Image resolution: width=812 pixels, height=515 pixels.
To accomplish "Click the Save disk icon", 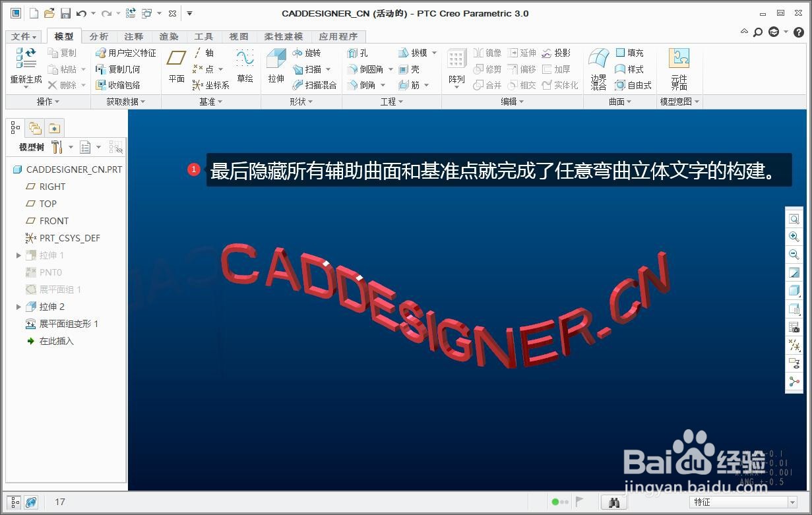I will (x=65, y=13).
